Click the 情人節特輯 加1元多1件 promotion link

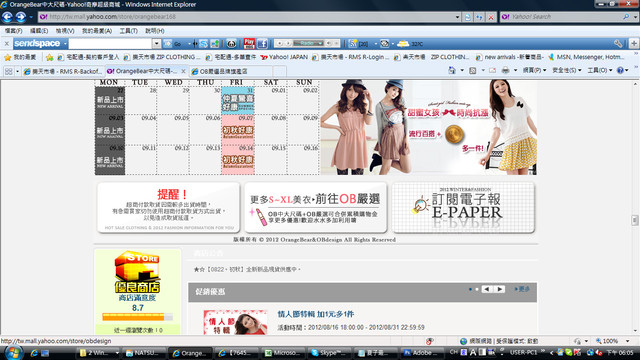[316, 314]
